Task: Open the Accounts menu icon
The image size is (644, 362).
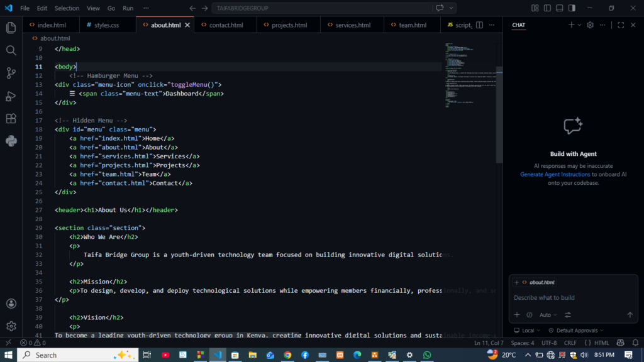Action: (11, 304)
